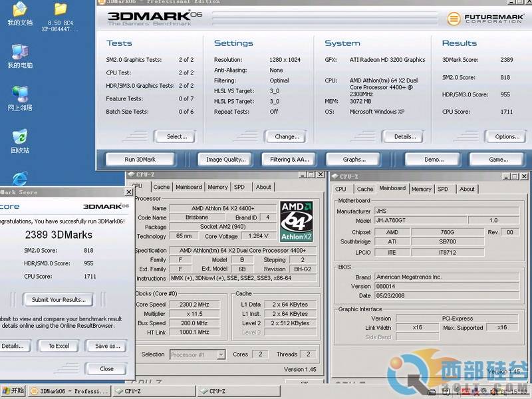Open Details... under the System section

(404, 137)
